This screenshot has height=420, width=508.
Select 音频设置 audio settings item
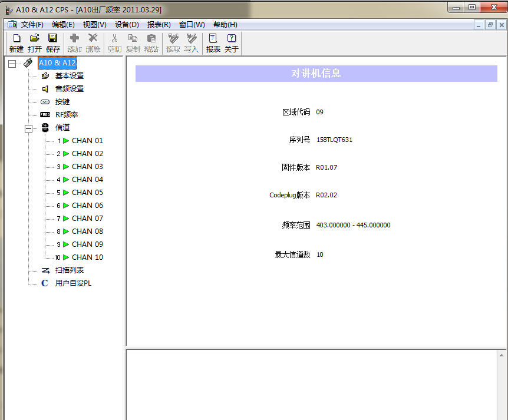[x=70, y=89]
